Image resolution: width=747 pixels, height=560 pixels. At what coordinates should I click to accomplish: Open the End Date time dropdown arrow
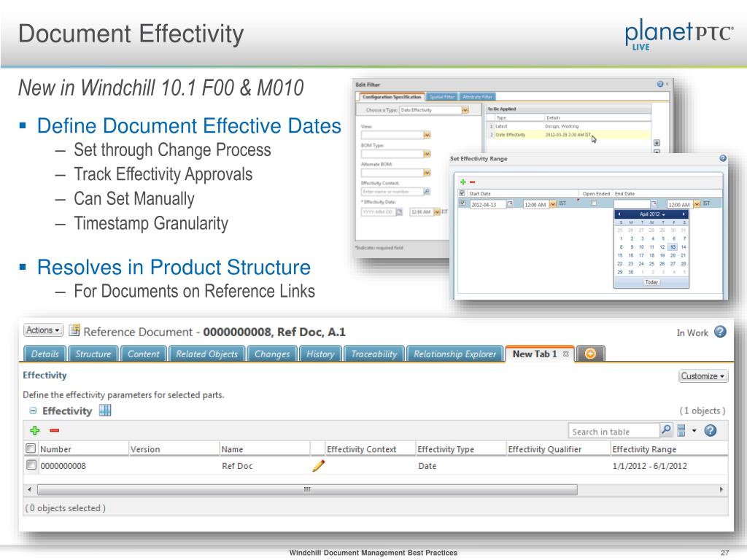697,204
